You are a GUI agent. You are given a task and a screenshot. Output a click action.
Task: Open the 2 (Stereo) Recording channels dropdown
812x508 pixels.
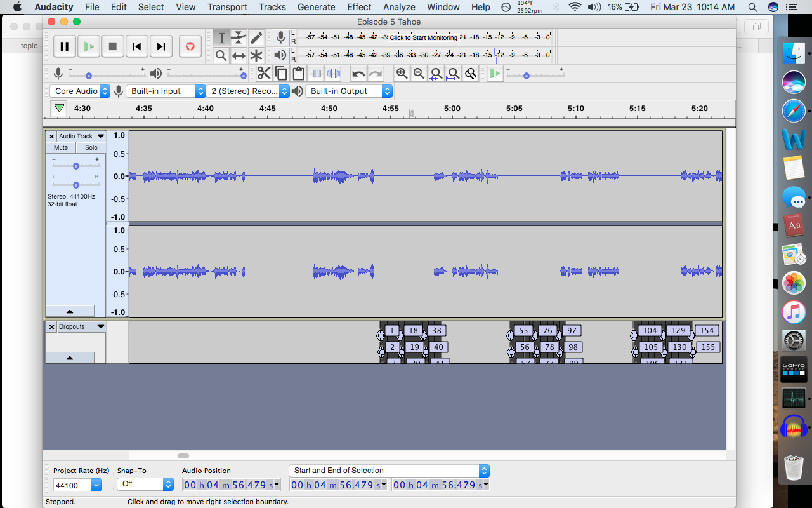248,91
